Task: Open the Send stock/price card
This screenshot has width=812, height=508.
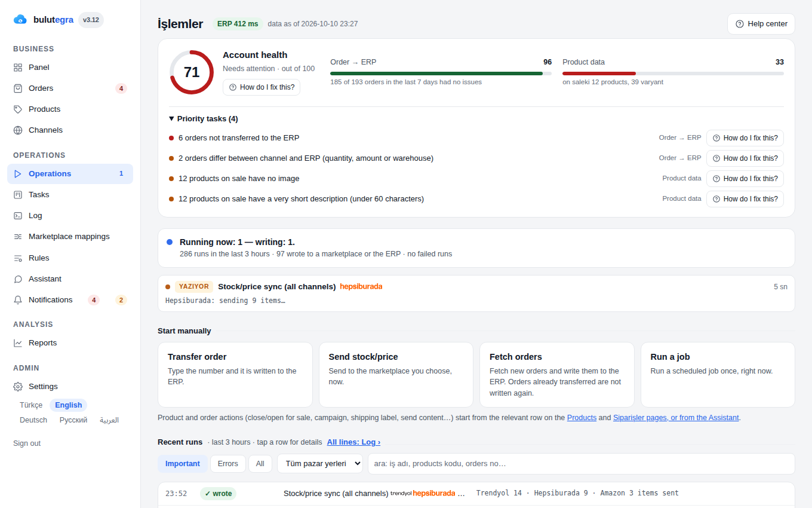Action: 396,375
